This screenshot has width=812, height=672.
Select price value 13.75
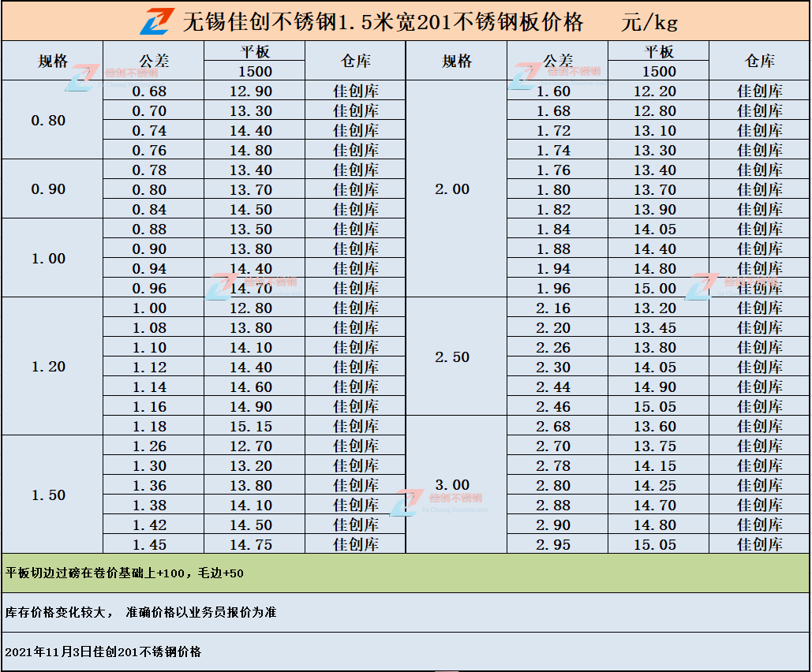click(x=655, y=446)
